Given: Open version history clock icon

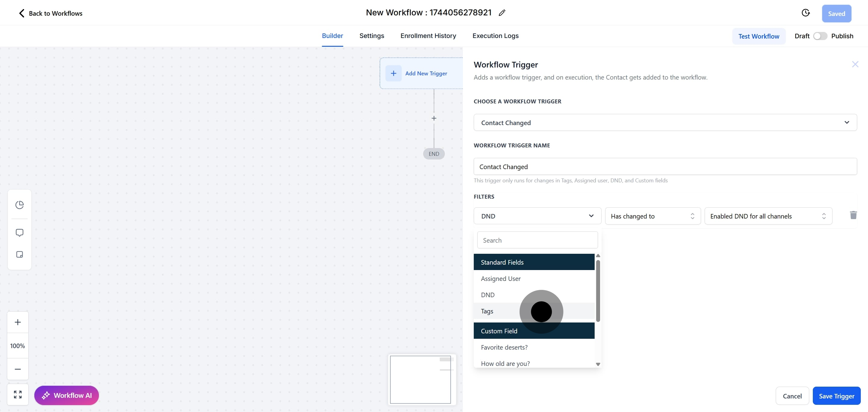Looking at the screenshot, I should [805, 13].
